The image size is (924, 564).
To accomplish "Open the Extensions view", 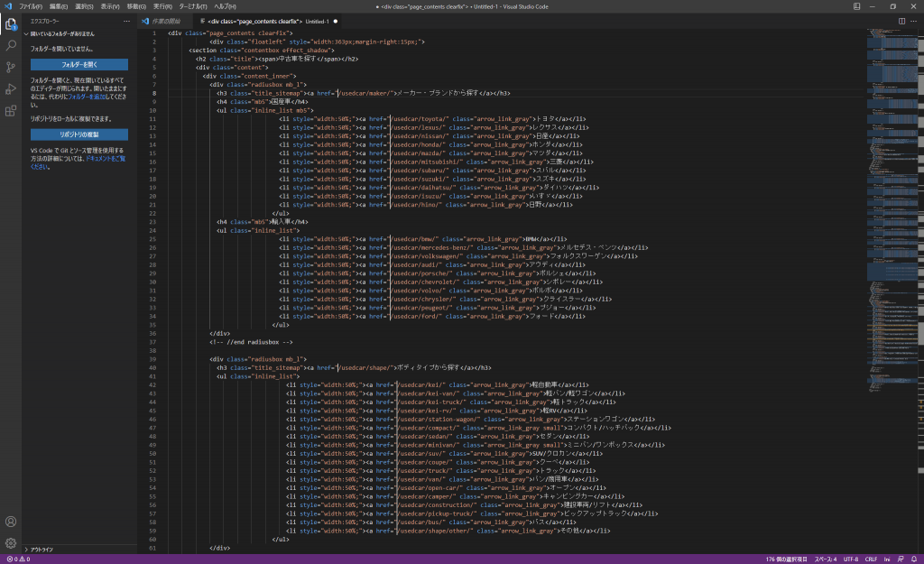I will pos(11,111).
